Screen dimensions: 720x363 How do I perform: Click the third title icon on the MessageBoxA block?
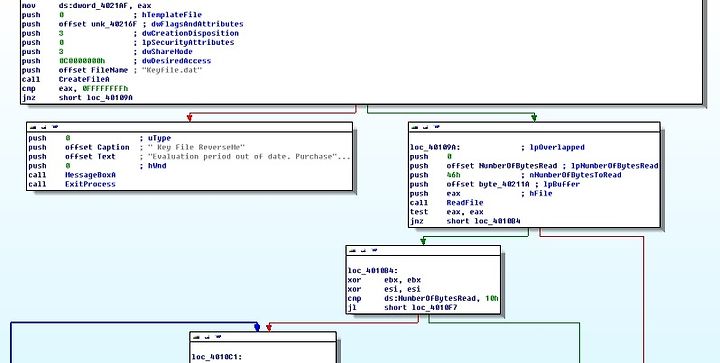pyautogui.click(x=54, y=127)
